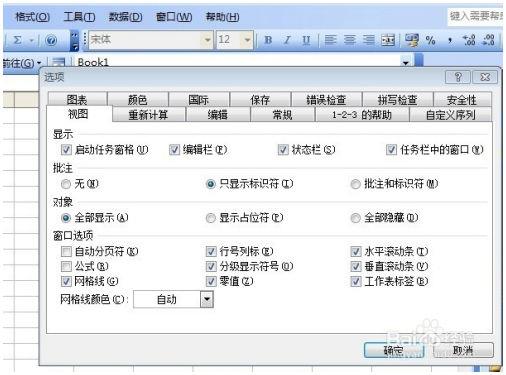This screenshot has width=506, height=375.
Task: Toggle Bold formatting
Action: click(268, 40)
